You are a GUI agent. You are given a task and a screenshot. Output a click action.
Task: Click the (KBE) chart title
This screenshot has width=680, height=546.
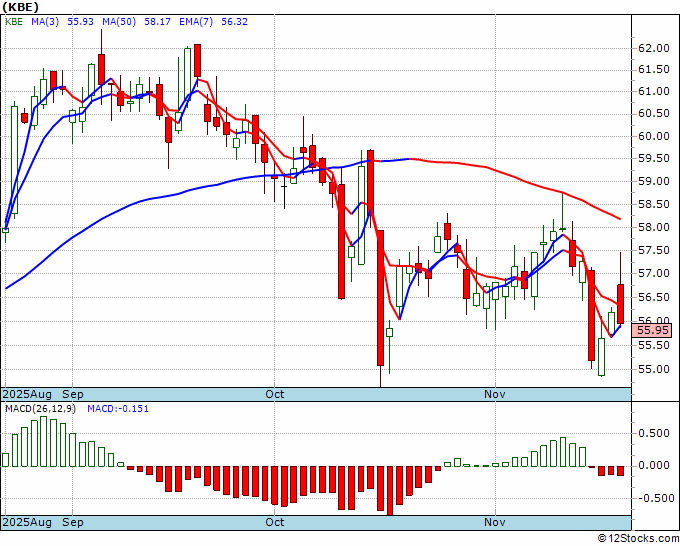coord(20,7)
